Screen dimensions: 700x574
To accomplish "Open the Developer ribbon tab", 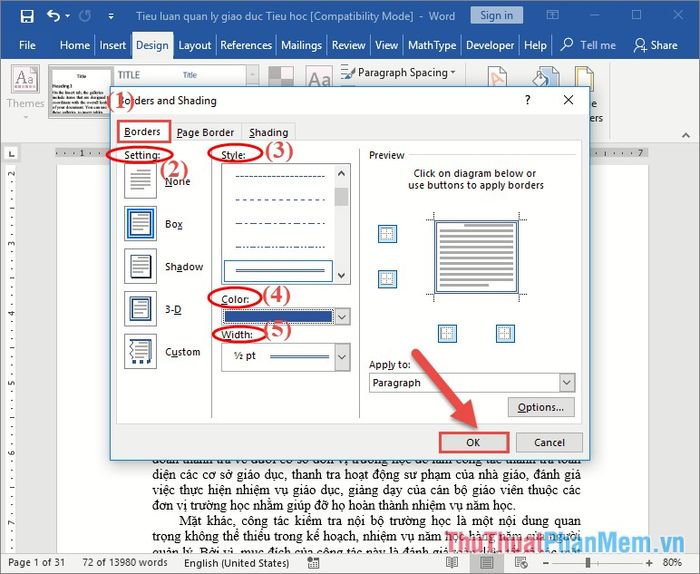I will pyautogui.click(x=490, y=45).
